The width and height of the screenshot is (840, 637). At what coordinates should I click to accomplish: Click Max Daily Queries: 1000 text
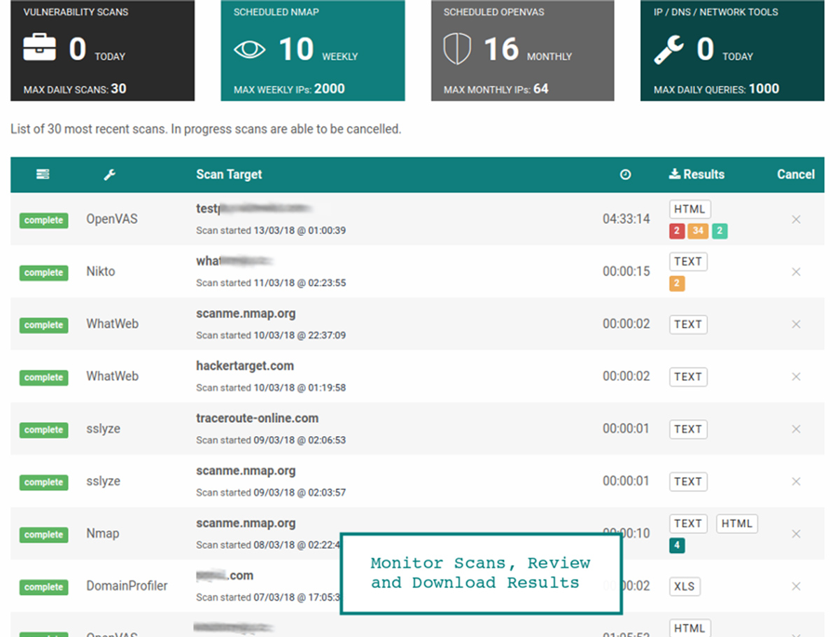tap(717, 89)
